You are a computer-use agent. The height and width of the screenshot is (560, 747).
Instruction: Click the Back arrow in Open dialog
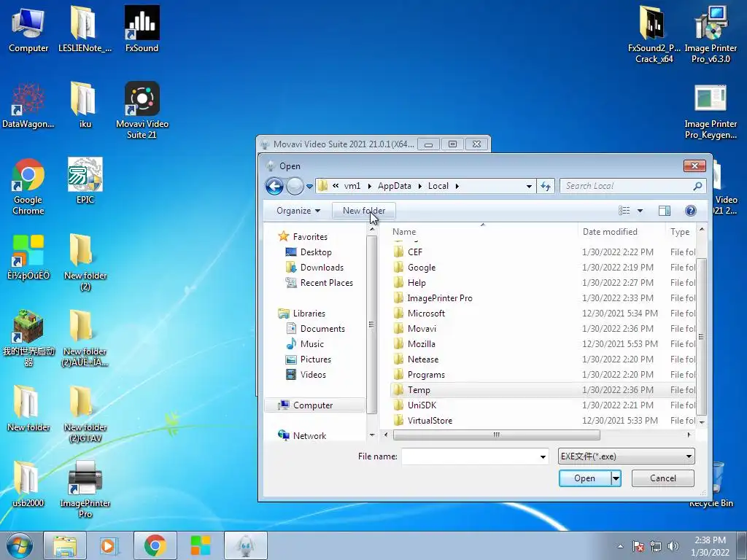pyautogui.click(x=274, y=186)
